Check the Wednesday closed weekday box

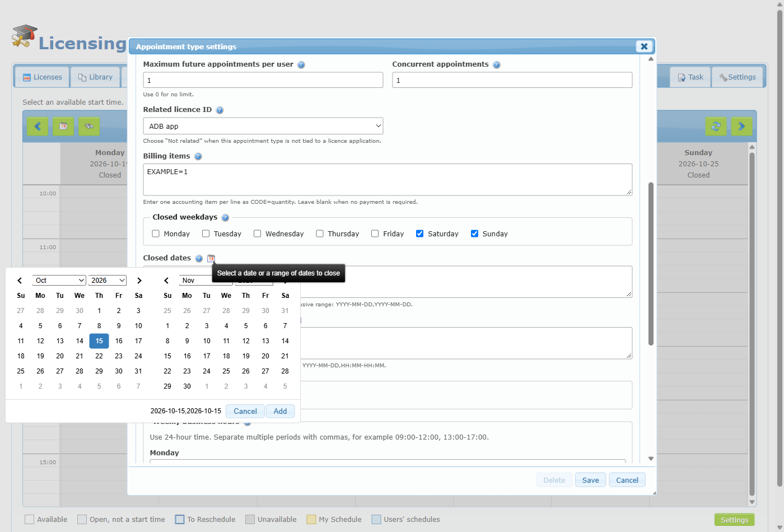pos(257,234)
